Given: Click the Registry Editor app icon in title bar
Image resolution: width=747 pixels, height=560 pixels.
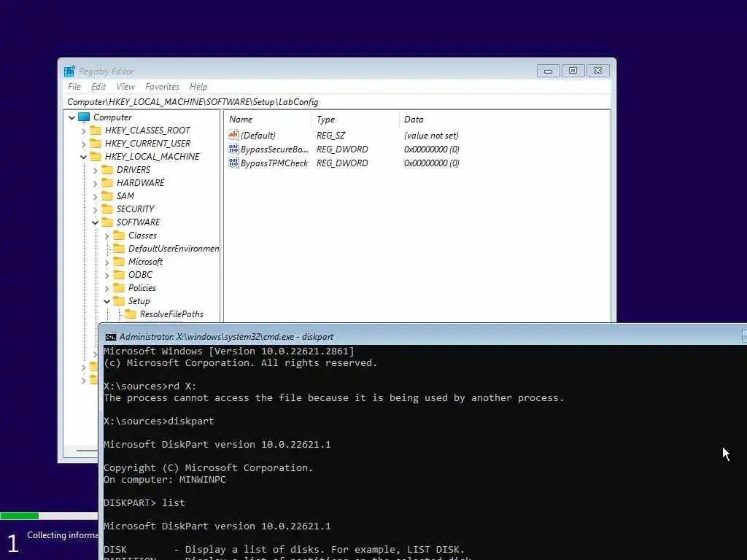Looking at the screenshot, I should tap(69, 71).
